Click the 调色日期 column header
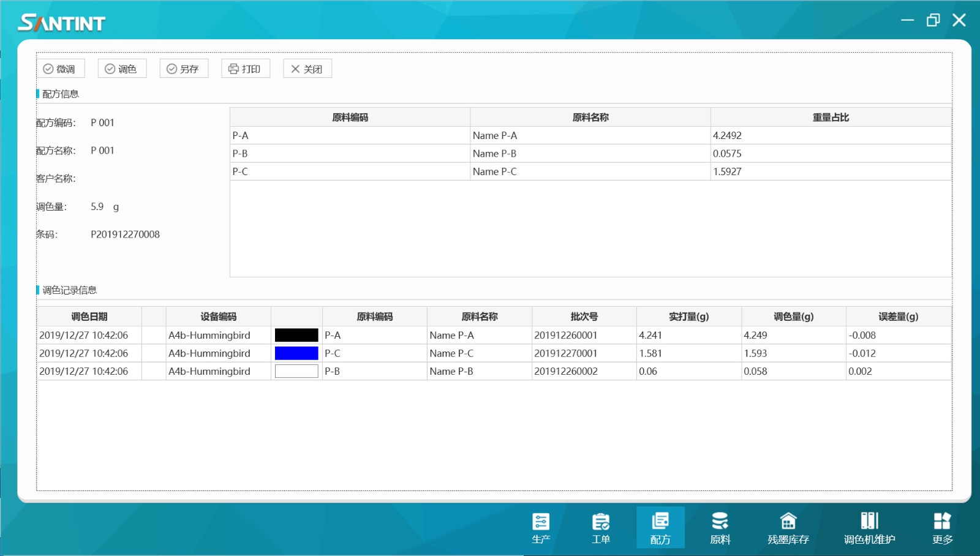 (x=89, y=317)
